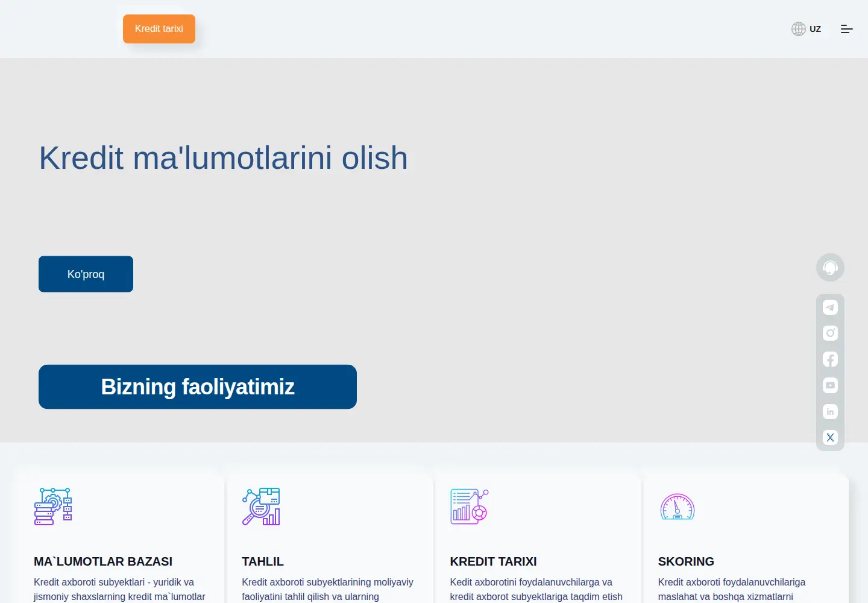
Task: Open the headset support chat icon
Action: [x=830, y=267]
